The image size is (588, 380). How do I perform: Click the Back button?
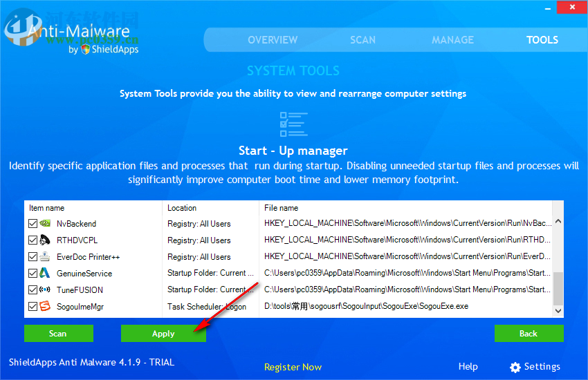click(x=529, y=333)
